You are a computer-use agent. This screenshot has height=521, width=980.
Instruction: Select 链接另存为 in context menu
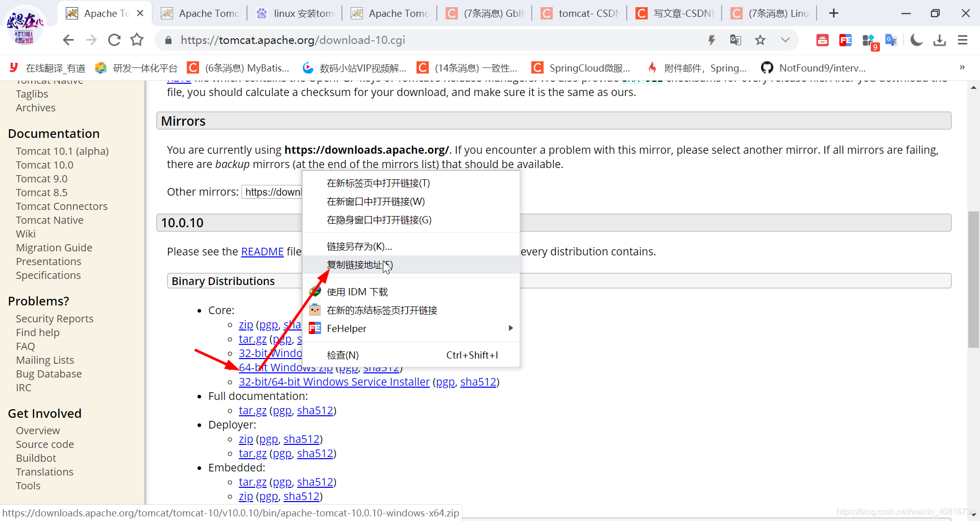[x=411, y=246]
